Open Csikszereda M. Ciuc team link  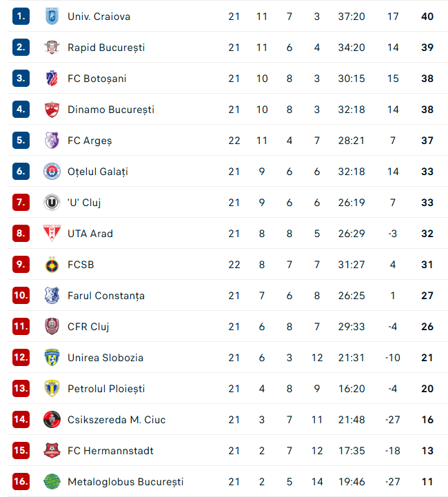(x=116, y=420)
